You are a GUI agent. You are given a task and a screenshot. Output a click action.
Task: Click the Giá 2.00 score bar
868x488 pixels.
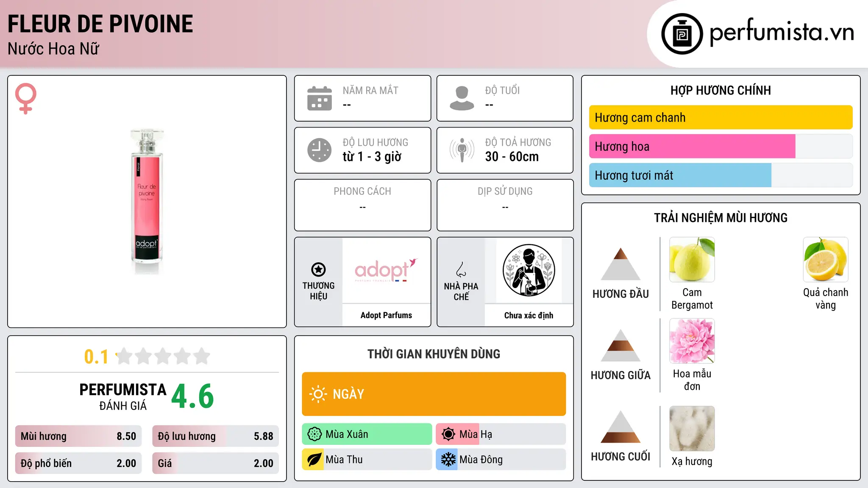215,463
